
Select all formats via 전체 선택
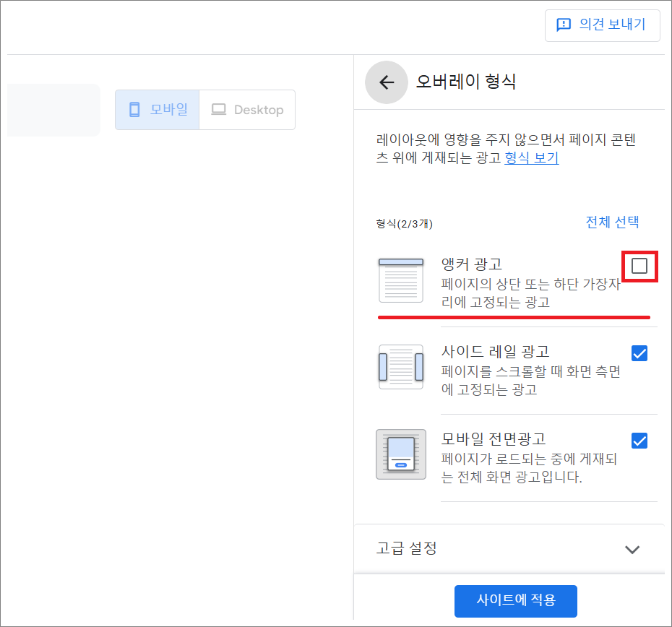click(611, 222)
